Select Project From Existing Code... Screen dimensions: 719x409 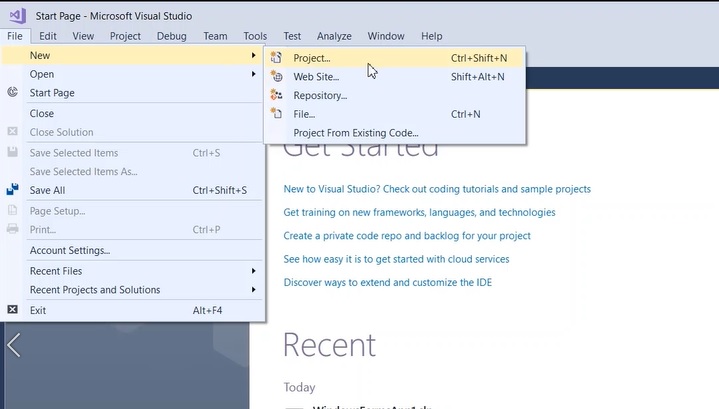pyautogui.click(x=394, y=133)
